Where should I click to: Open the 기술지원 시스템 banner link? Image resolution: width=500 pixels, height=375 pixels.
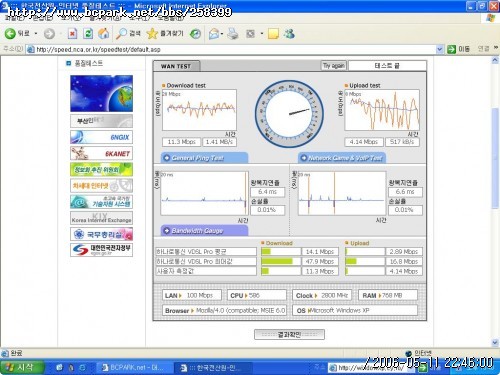pyautogui.click(x=101, y=202)
